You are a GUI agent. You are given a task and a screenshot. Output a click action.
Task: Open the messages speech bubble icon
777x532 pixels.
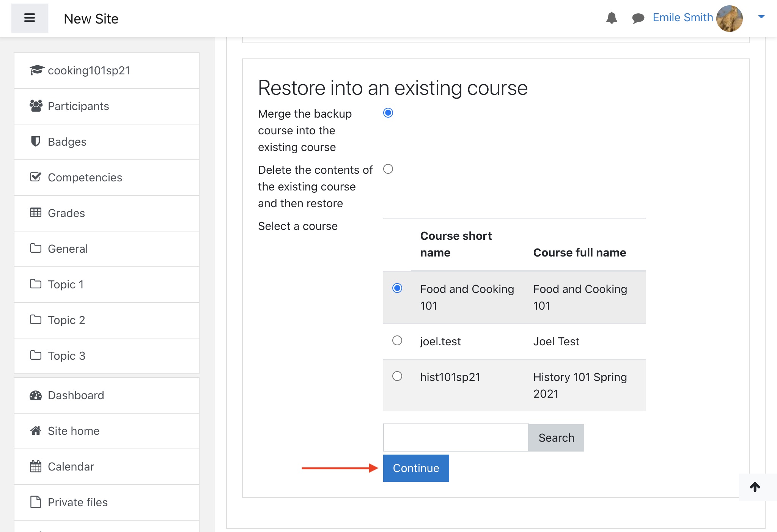coord(638,18)
